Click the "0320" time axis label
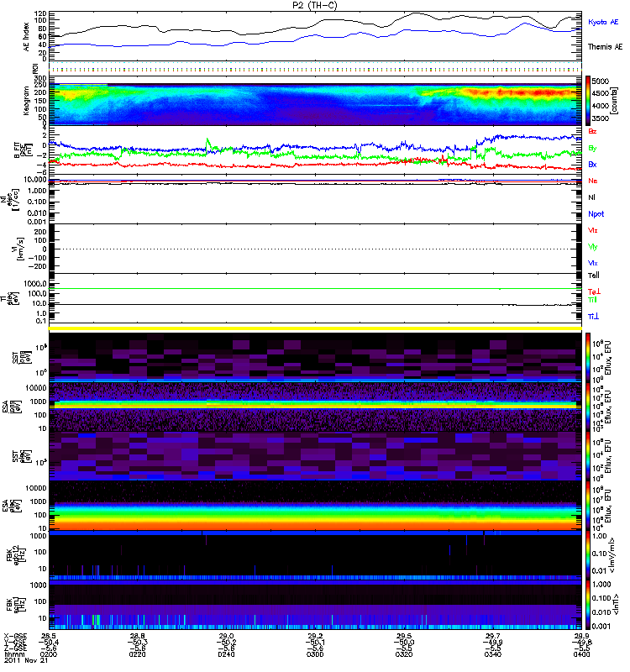Screen dimensions: 630x672 (404, 654)
